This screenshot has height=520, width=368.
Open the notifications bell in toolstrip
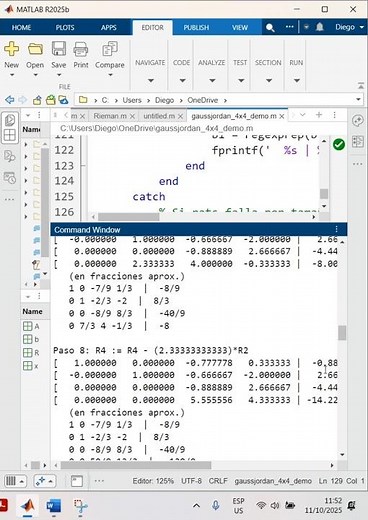320,27
